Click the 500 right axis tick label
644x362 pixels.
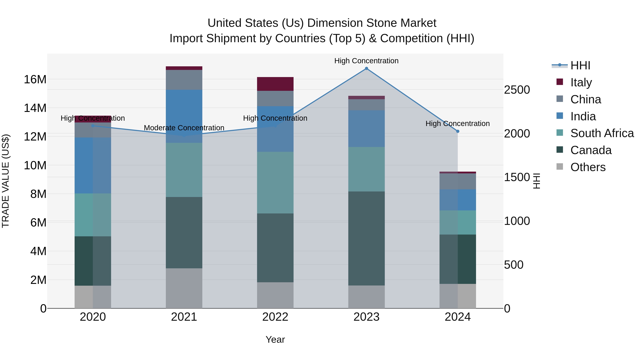click(x=514, y=265)
